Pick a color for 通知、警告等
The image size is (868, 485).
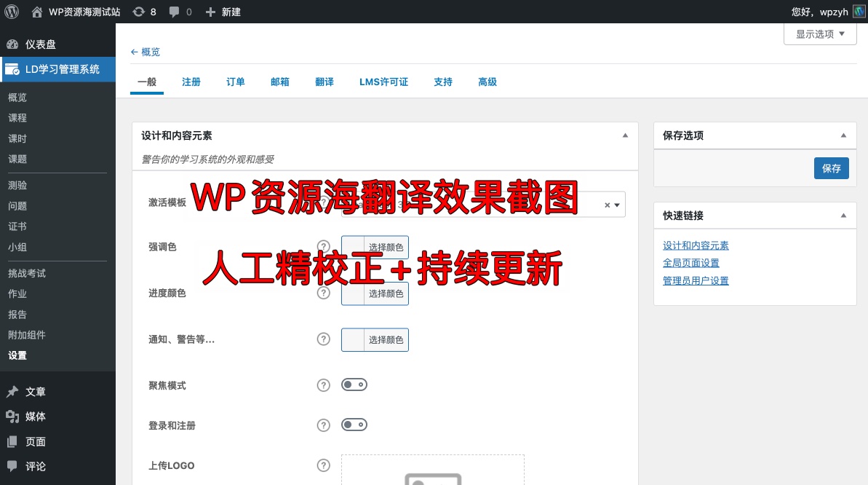pyautogui.click(x=375, y=340)
